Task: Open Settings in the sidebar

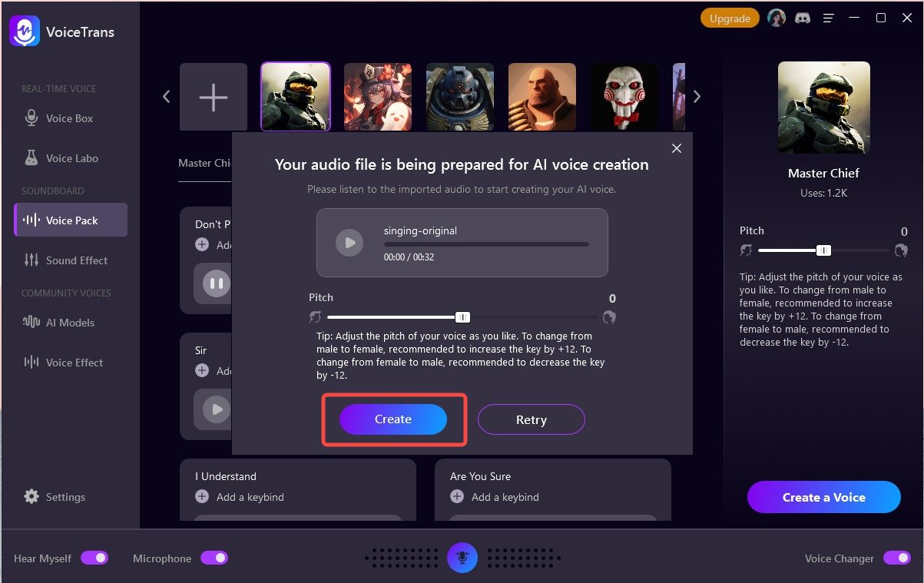Action: (x=65, y=497)
